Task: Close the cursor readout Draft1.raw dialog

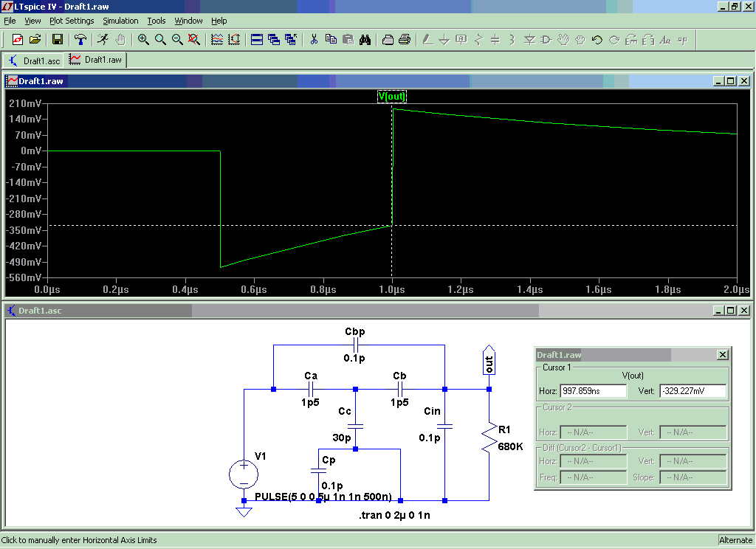Action: pyautogui.click(x=722, y=355)
